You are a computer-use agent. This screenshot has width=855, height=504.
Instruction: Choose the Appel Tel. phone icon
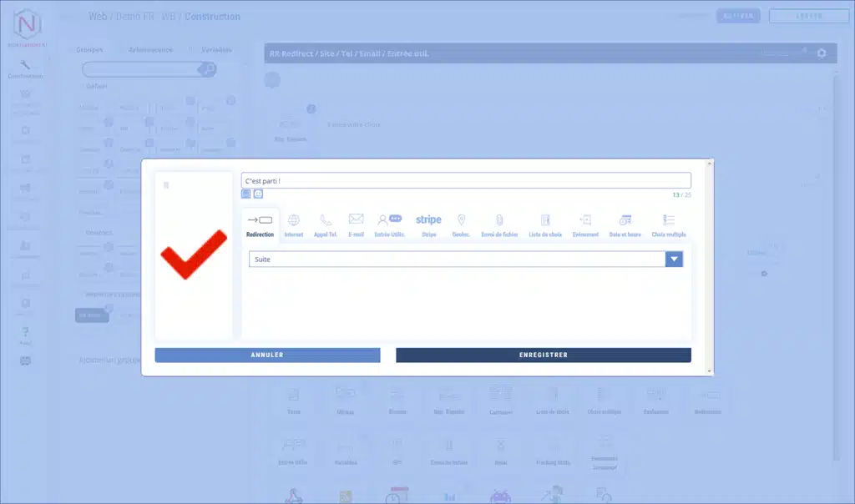326,221
